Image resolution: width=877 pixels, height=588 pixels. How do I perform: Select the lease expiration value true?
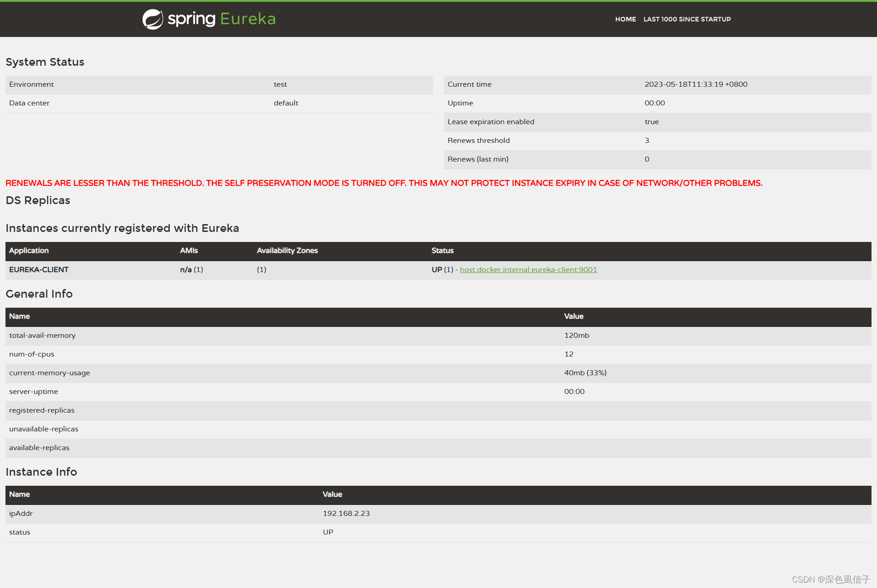coord(651,122)
